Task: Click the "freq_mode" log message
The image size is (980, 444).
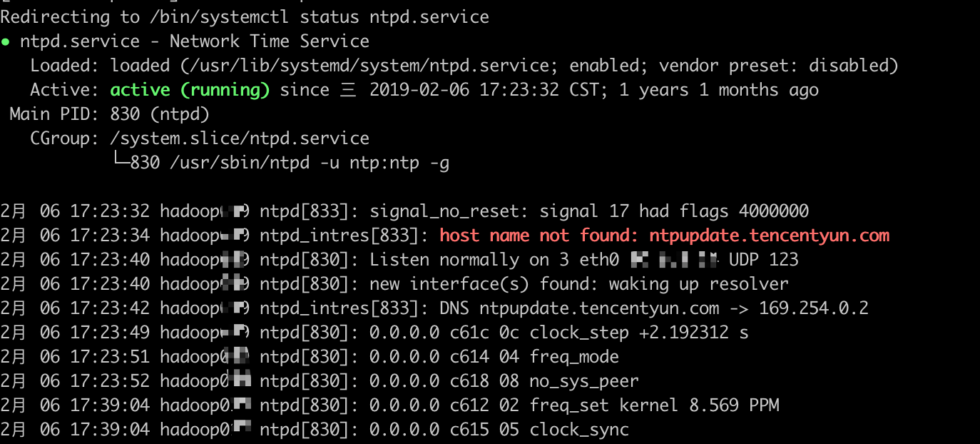Action: 574,357
